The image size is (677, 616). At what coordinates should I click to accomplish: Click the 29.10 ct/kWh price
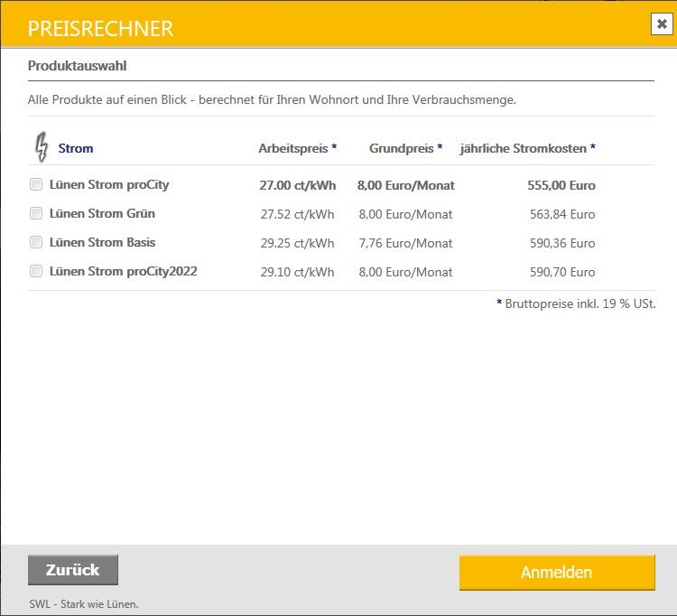(298, 272)
